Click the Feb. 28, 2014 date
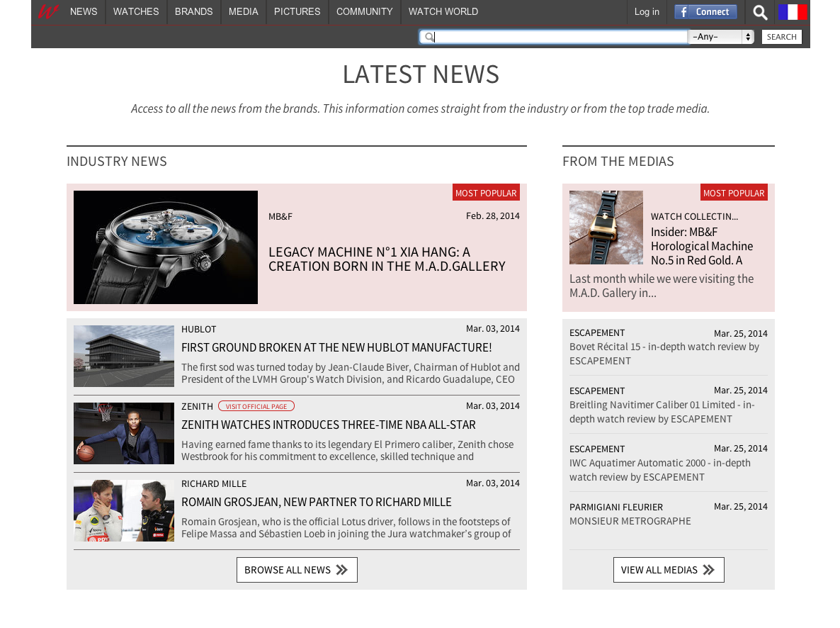 point(493,216)
